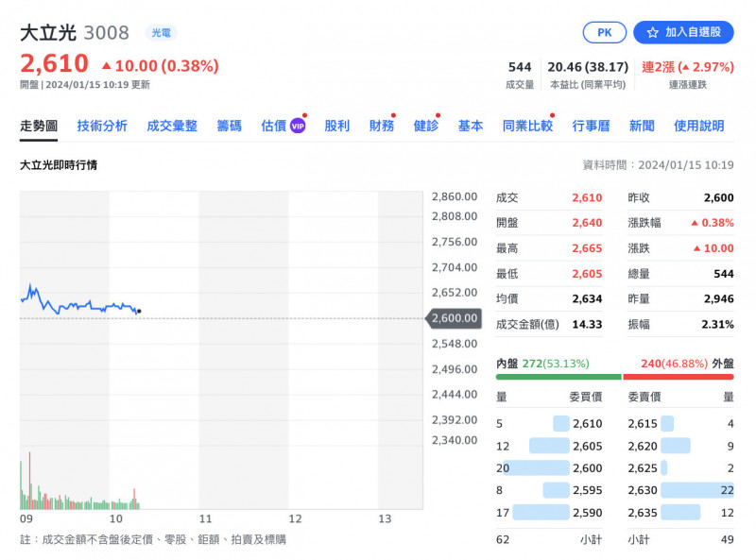Click ask price 2,620 in order book

(643, 447)
